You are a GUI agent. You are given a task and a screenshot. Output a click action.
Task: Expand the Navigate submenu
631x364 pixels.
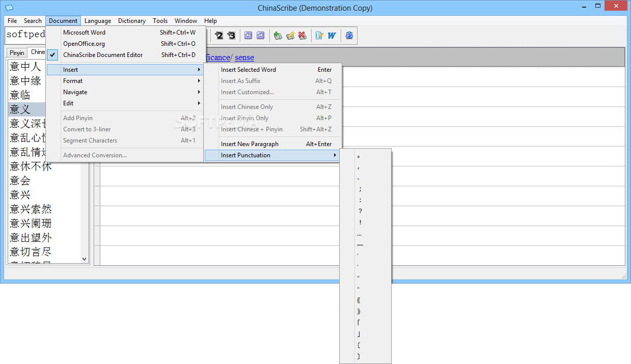[126, 92]
